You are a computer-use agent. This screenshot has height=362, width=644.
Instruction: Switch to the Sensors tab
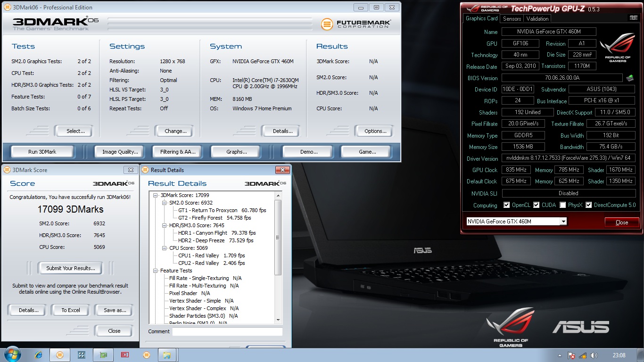(x=512, y=19)
